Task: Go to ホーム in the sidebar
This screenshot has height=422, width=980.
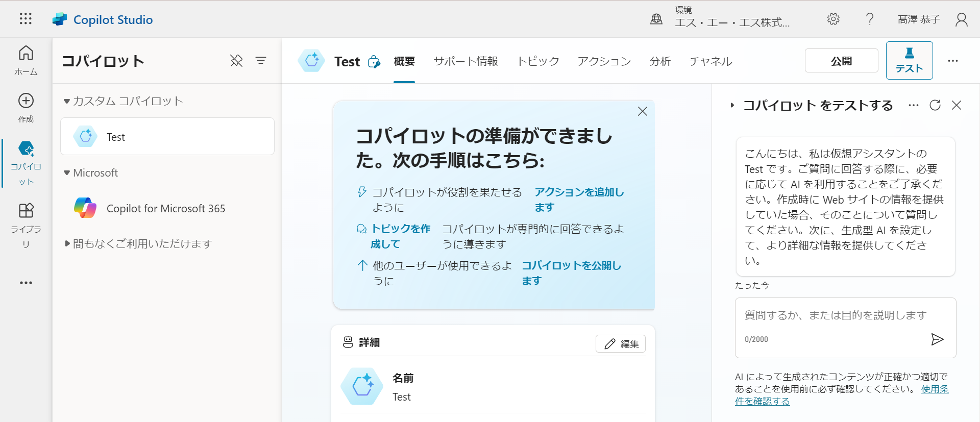Action: [x=26, y=61]
